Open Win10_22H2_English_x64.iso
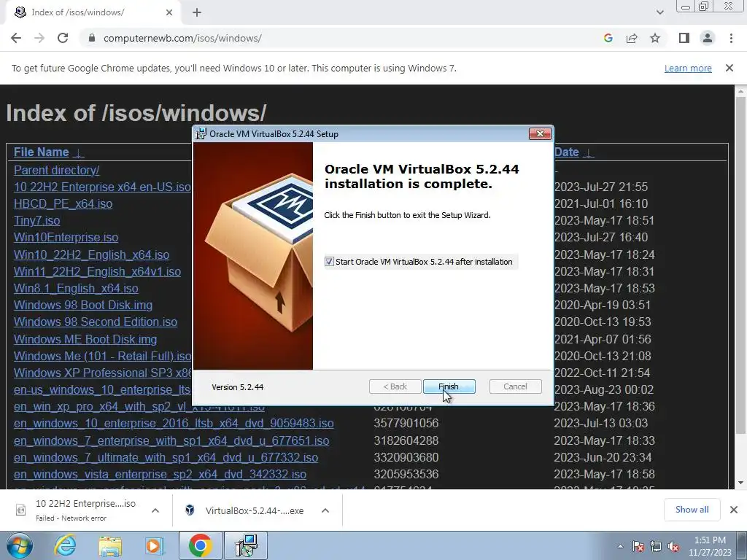This screenshot has width=747, height=560. click(x=91, y=254)
